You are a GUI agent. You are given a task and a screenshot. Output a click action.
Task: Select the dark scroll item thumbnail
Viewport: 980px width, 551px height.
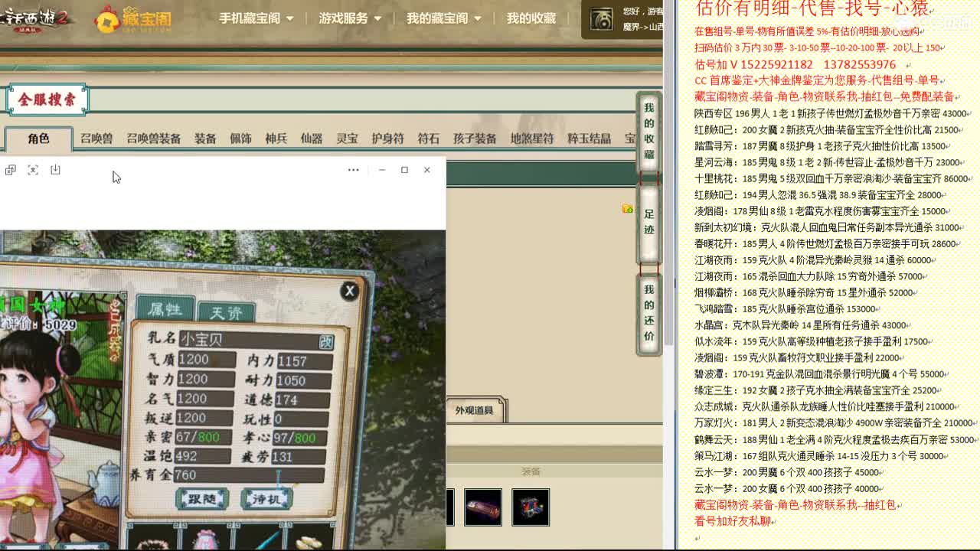pos(483,507)
